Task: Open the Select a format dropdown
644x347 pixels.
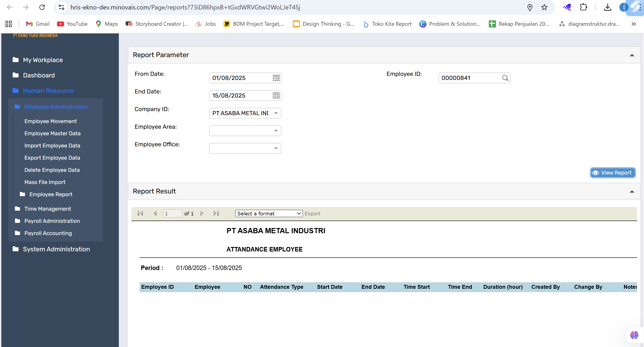Action: click(269, 213)
